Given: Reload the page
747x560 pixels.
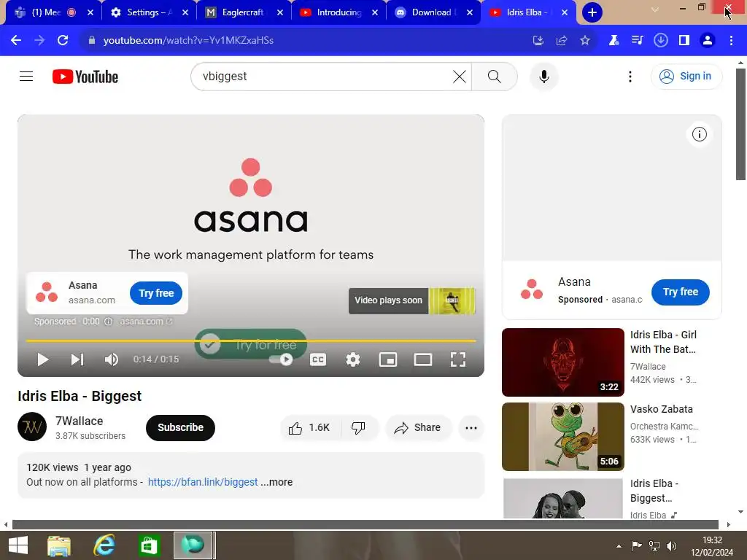Looking at the screenshot, I should [63, 40].
